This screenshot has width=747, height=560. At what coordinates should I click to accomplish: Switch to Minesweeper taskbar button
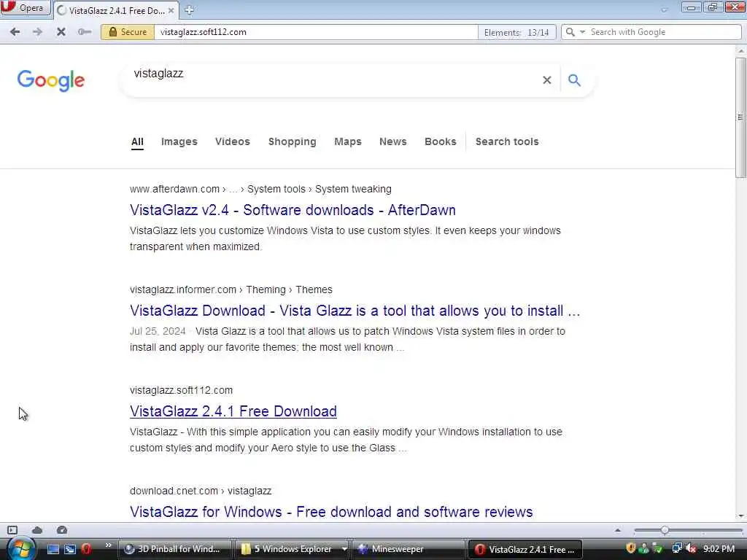tap(408, 549)
